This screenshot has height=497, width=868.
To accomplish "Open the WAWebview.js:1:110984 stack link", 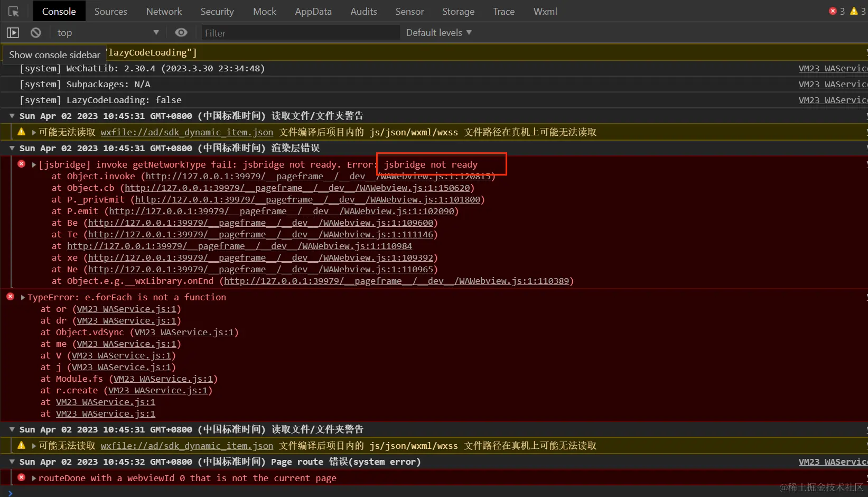I will (240, 246).
